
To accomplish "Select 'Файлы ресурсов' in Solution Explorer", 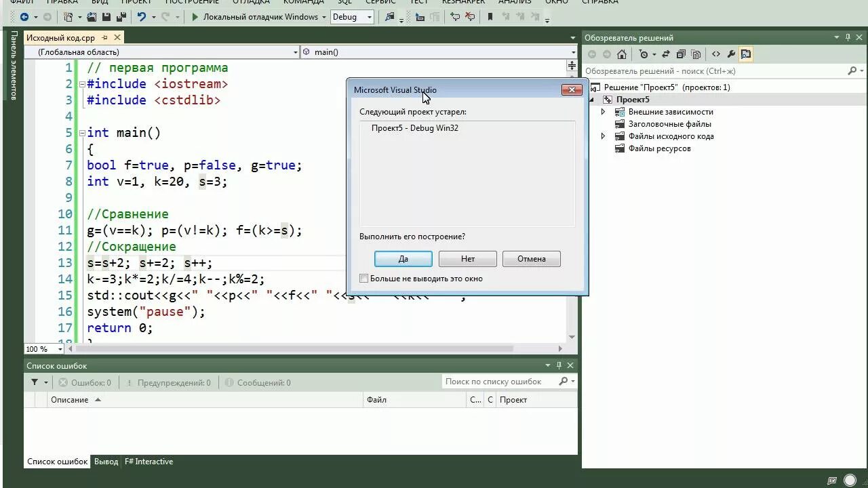I will click(659, 148).
